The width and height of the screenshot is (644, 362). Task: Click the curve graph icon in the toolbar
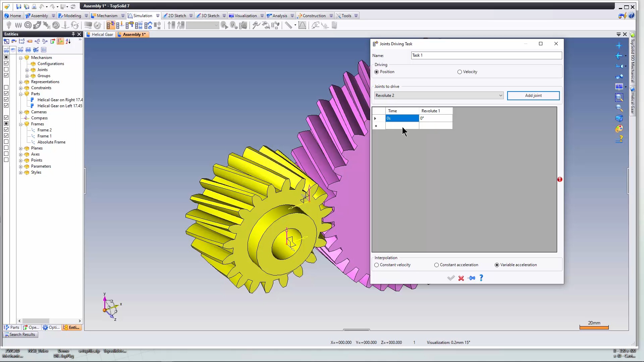click(x=302, y=25)
